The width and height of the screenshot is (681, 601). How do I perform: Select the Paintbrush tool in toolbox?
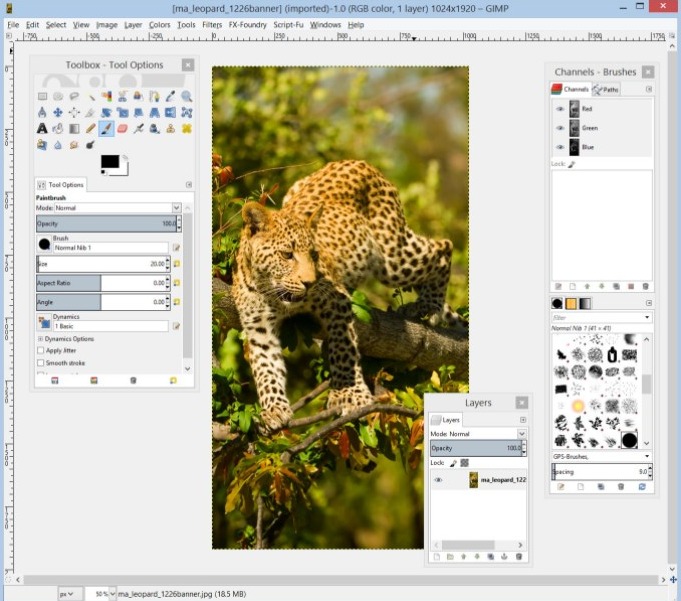pos(106,128)
